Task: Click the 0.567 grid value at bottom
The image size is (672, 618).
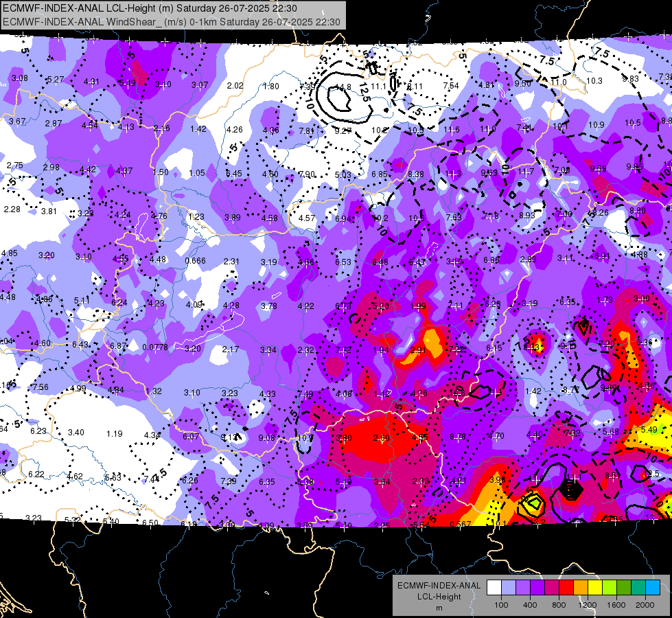Action: [x=461, y=524]
